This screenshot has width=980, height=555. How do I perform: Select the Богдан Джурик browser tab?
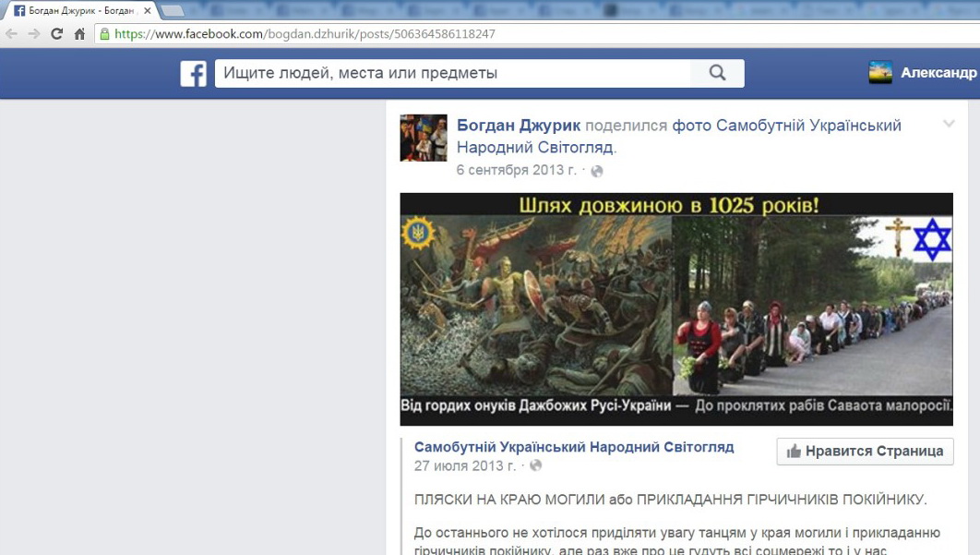tap(79, 11)
